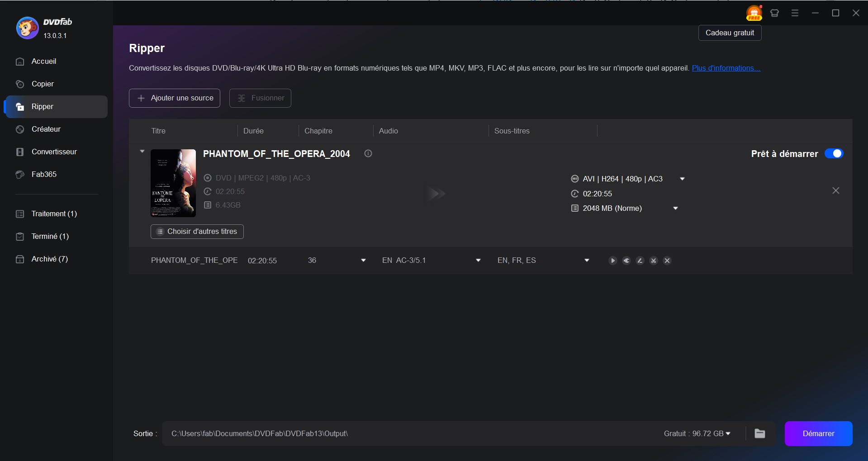Click the Chapitre column header
Image resolution: width=868 pixels, height=461 pixels.
click(x=318, y=131)
